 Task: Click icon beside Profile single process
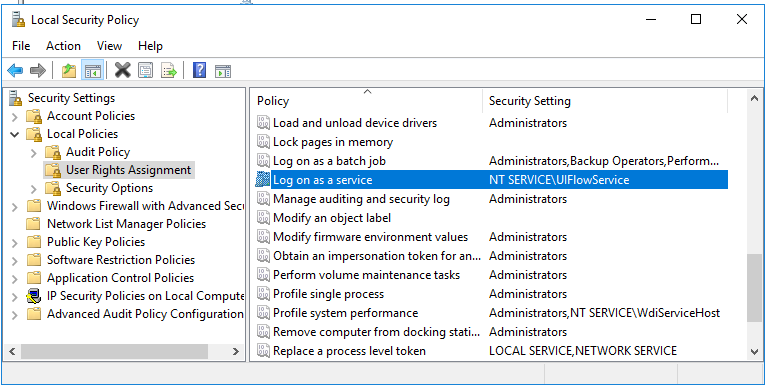[263, 294]
